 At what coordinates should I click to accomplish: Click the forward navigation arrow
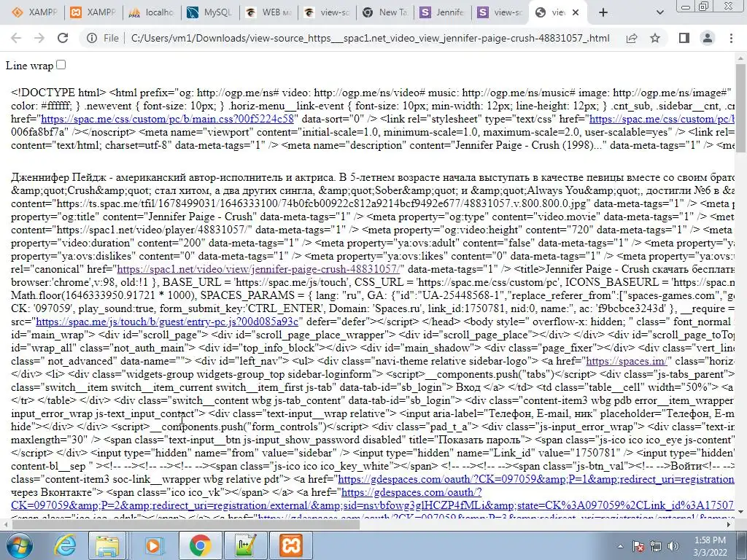(x=39, y=38)
